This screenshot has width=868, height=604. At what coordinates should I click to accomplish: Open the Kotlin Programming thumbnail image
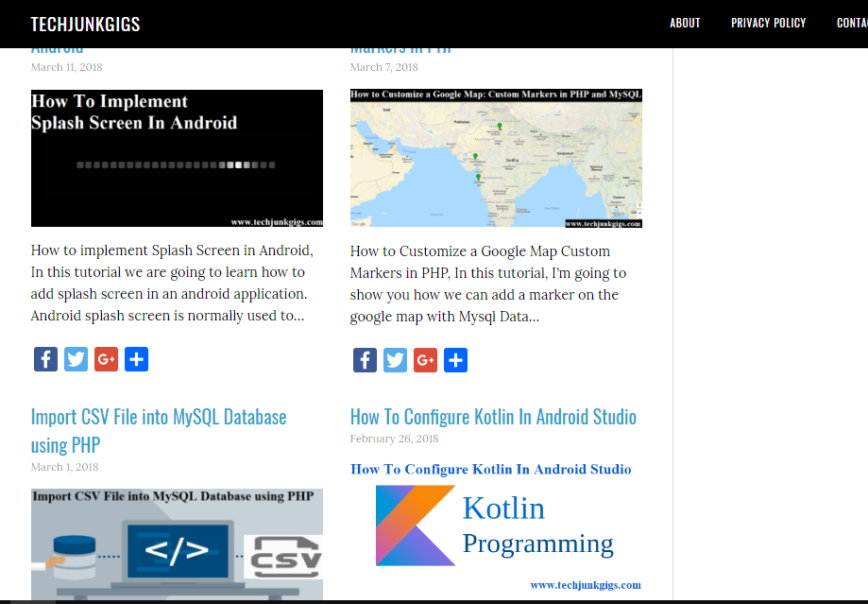496,527
